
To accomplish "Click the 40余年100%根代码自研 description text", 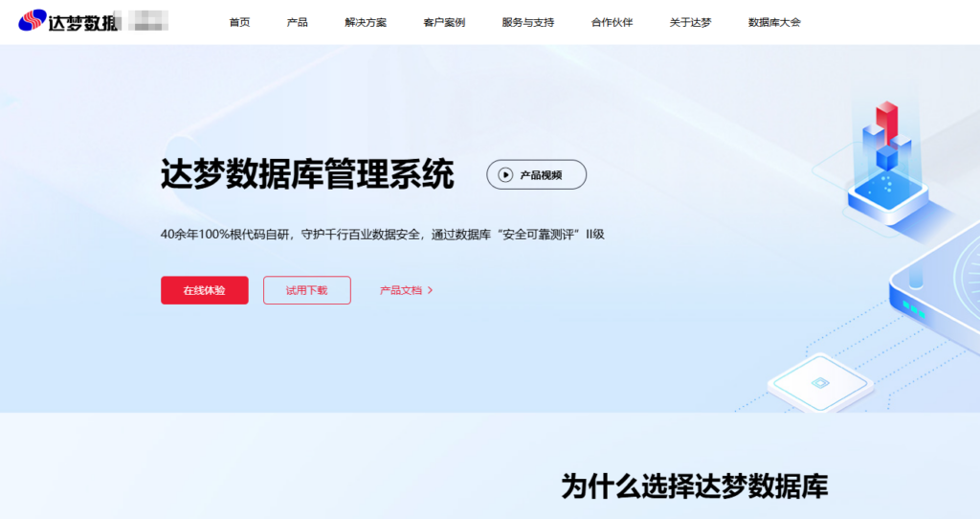I will 383,235.
